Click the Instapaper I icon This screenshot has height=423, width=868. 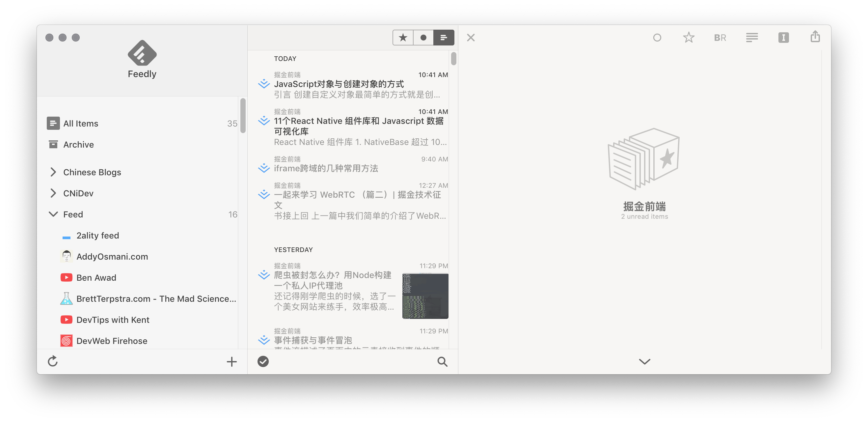coord(783,38)
